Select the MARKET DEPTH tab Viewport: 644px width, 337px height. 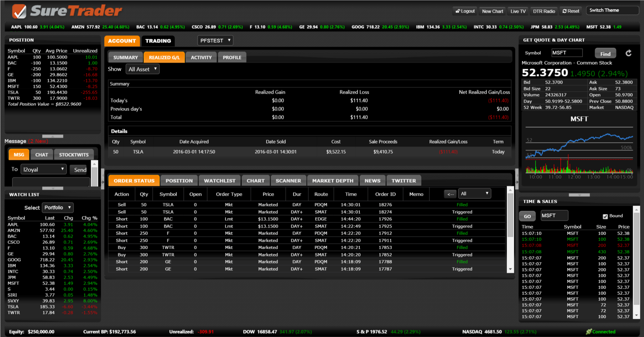coord(333,181)
